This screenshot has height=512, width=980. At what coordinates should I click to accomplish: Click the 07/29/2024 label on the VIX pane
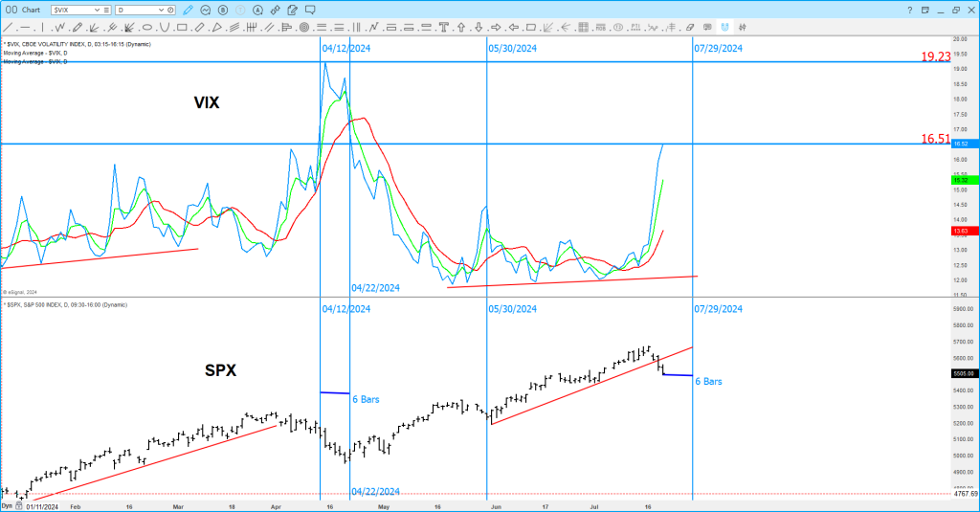coord(718,48)
